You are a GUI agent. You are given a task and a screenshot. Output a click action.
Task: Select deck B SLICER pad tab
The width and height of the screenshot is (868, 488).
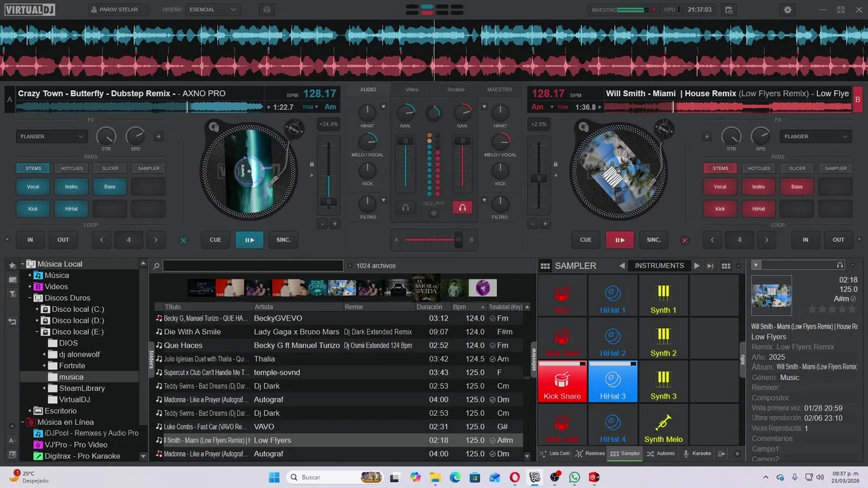[797, 168]
